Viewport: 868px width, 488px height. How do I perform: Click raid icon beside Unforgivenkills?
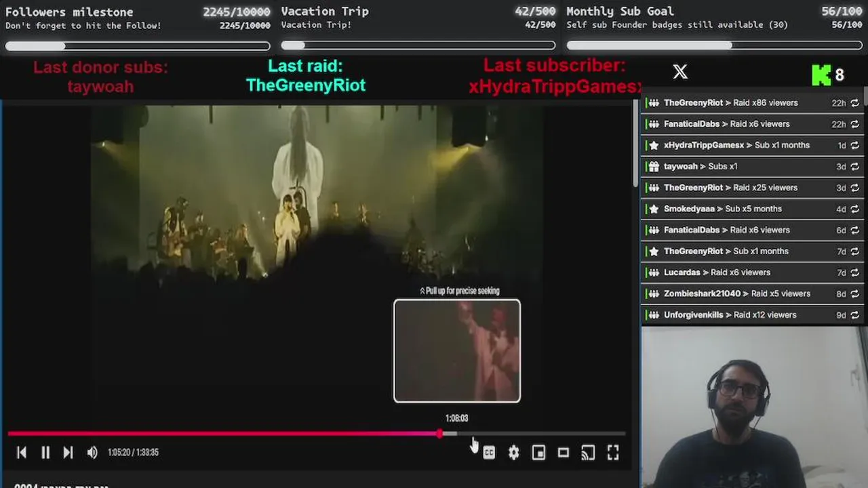tap(653, 314)
